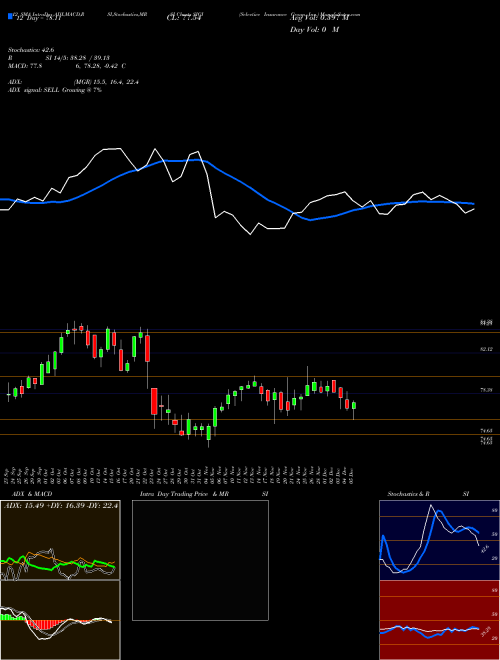The width and height of the screenshot is (500, 660).
Task: Click the 78.38 price axis label
Action: tap(486, 390)
